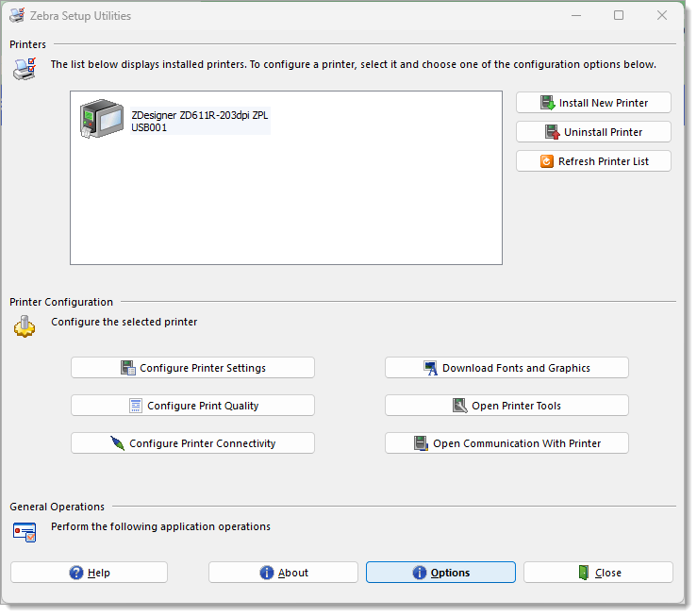Image resolution: width=697 pixels, height=616 pixels.
Task: Select the ZDesigner ZD611R printer icon
Action: tap(102, 119)
